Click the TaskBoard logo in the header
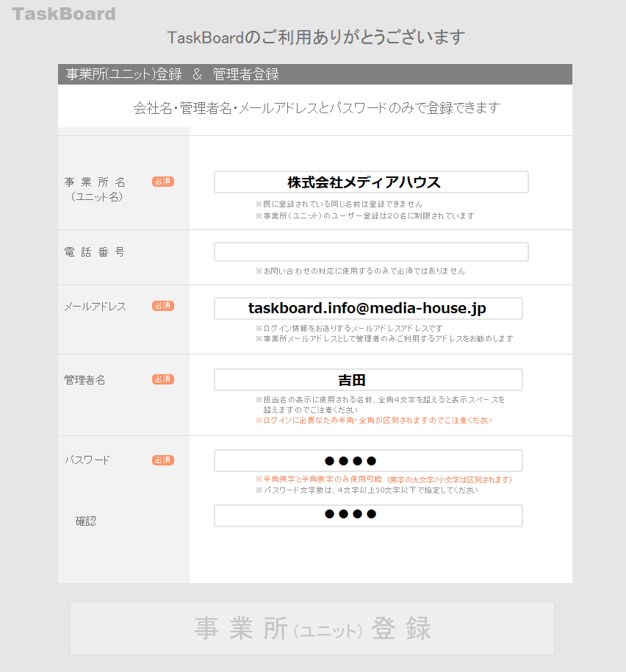This screenshot has width=626, height=672. click(x=64, y=14)
